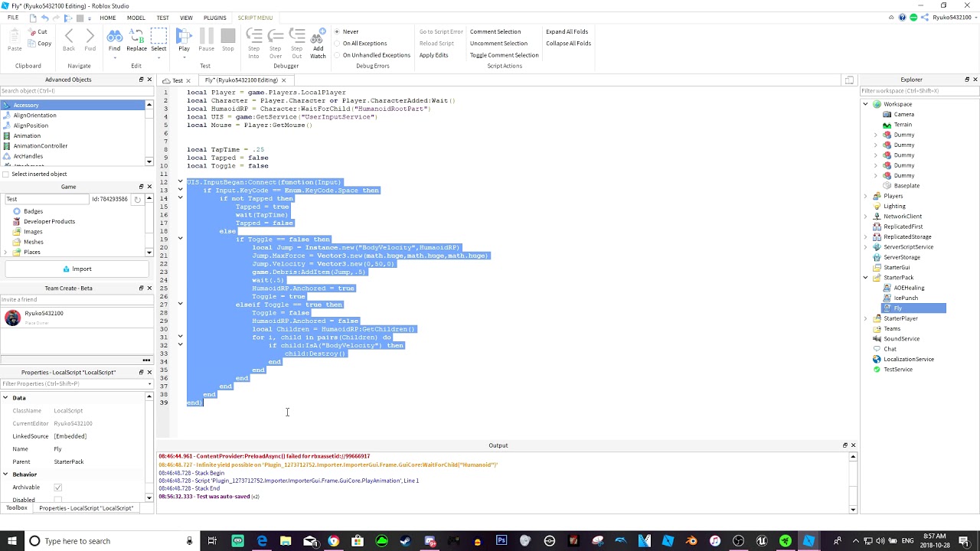The image size is (980, 551).
Task: Switch to the PLUGINS ribbon tab
Action: (215, 18)
